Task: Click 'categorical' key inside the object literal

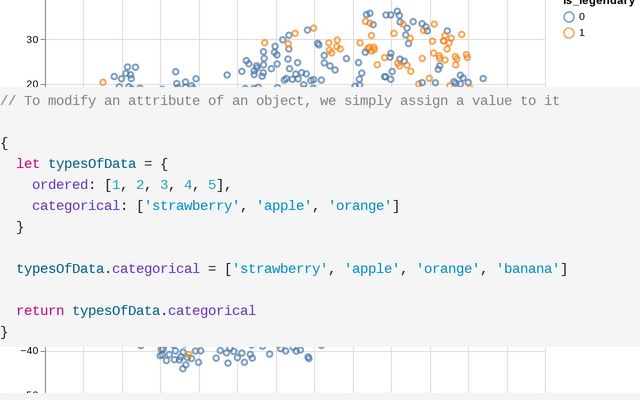Action: tap(76, 206)
